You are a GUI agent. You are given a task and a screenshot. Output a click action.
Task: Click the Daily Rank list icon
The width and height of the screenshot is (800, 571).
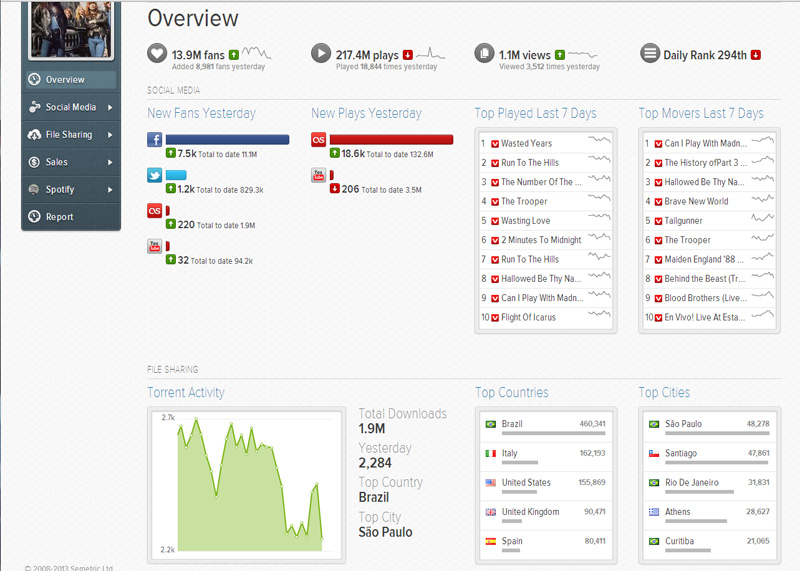coord(650,54)
